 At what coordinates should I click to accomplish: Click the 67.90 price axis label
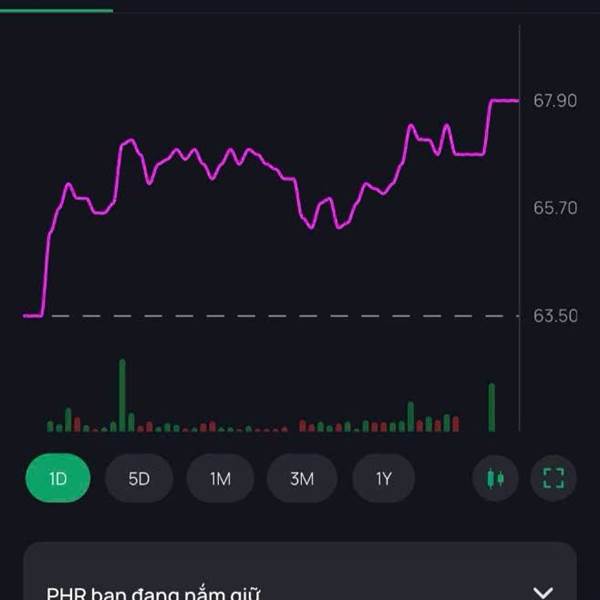[554, 101]
